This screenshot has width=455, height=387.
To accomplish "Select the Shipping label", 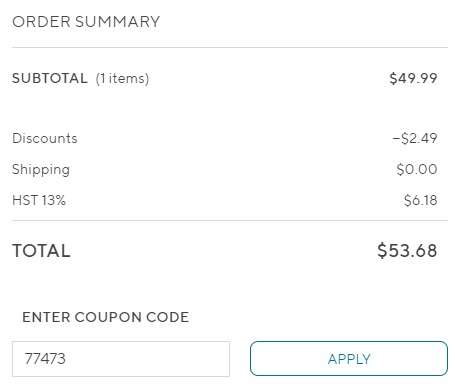I will 41,170.
